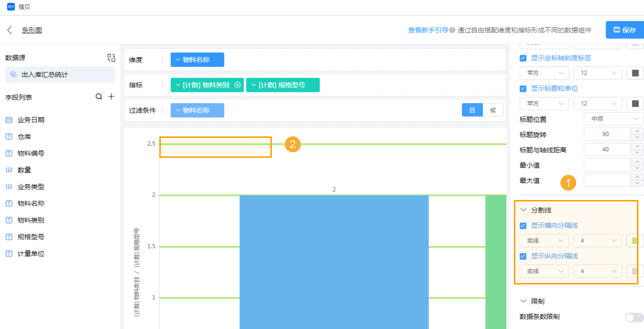Open the 物料名称 dimension dropdown
This screenshot has height=329, width=644.
coord(197,60)
